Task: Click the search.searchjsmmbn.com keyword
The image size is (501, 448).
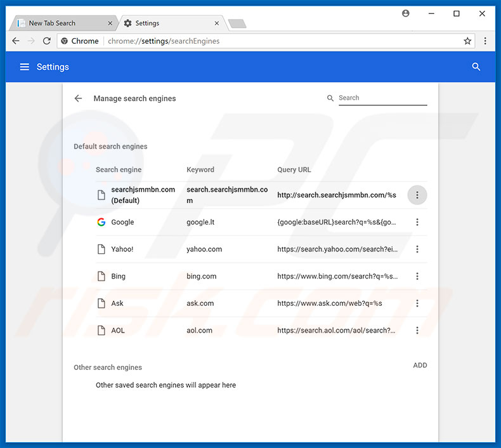Action: click(x=227, y=195)
